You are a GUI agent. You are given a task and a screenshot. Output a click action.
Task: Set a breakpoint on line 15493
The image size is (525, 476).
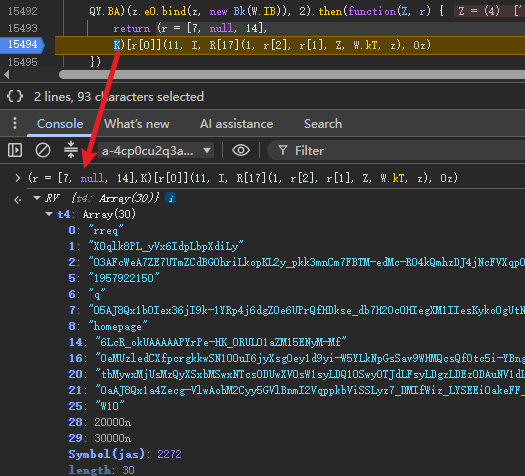pos(22,28)
